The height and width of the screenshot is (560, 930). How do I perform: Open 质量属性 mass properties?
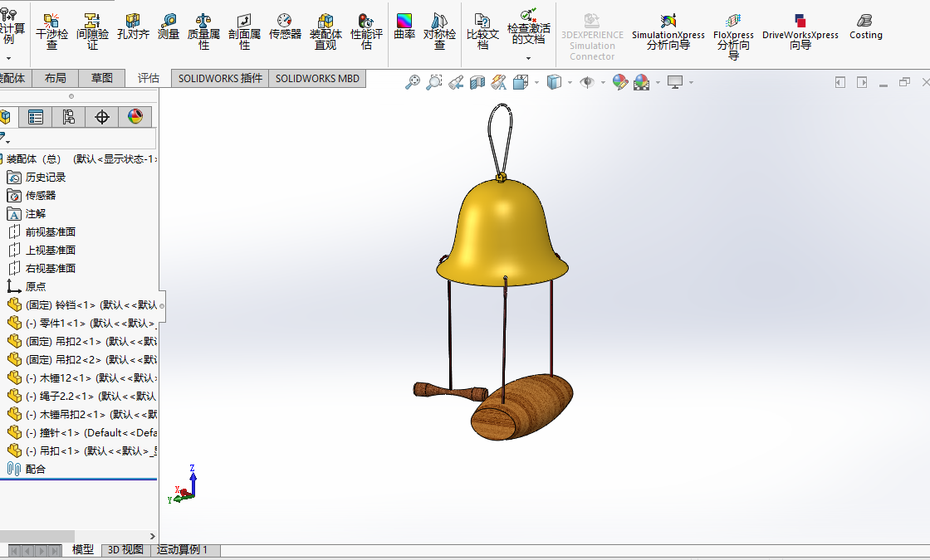click(x=203, y=32)
